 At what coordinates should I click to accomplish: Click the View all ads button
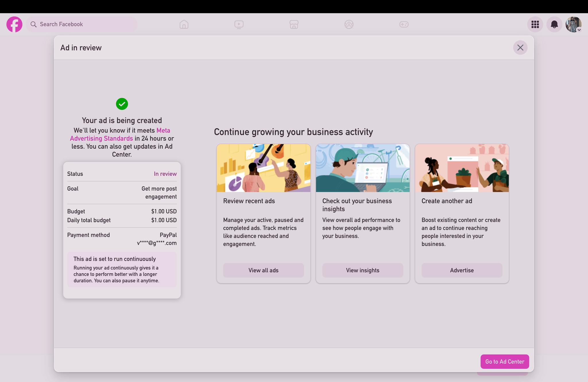tap(264, 270)
